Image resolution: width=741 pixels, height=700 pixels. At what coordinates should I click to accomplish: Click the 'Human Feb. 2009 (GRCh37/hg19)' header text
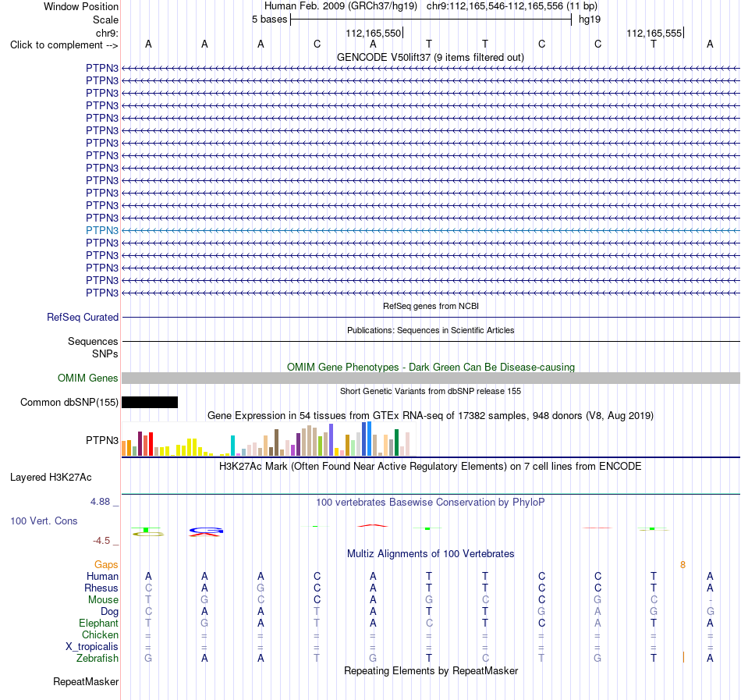point(341,6)
